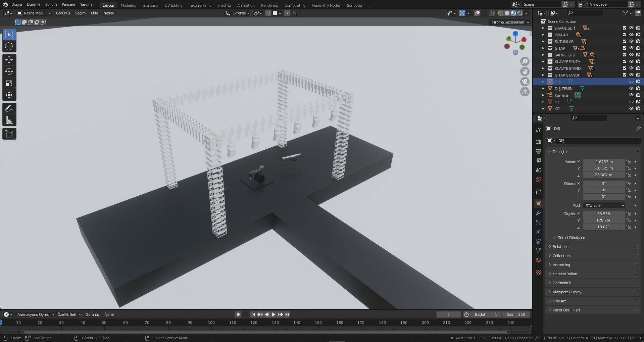Screen dimensions: 644x342
Task: Click the Ölçekle X value field
Action: [x=604, y=214]
